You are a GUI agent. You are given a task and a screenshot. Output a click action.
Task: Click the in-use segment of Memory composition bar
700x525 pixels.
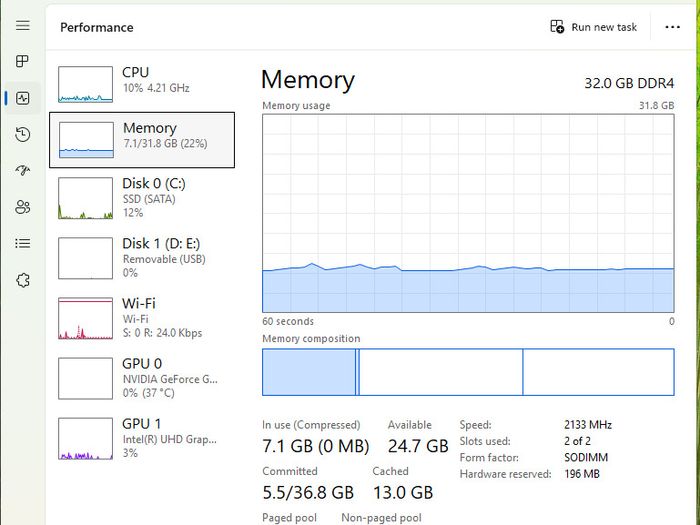(308, 372)
